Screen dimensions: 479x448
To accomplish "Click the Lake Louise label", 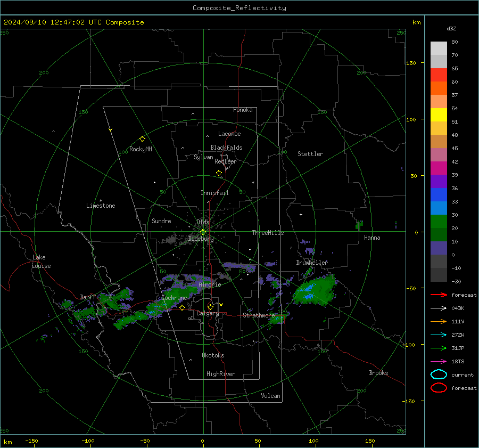I will pyautogui.click(x=41, y=262).
